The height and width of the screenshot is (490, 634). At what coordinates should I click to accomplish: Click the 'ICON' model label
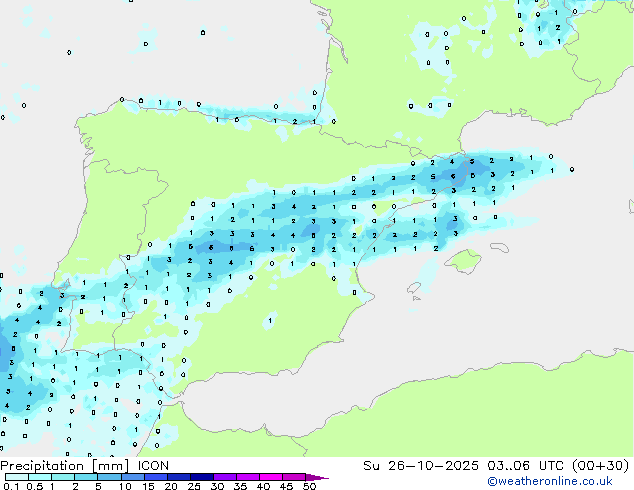[x=153, y=466]
